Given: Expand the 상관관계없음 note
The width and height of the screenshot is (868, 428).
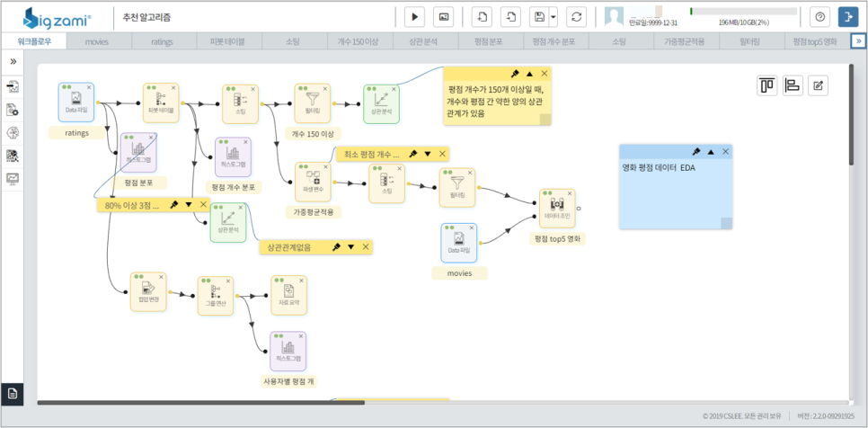Looking at the screenshot, I should pyautogui.click(x=351, y=247).
